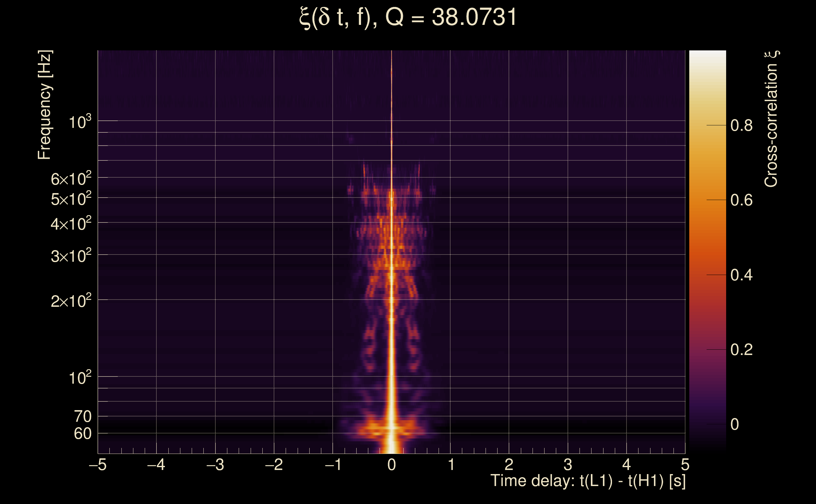Click the 0.6 tick on the colorbar
This screenshot has height=504, width=816.
pos(741,200)
